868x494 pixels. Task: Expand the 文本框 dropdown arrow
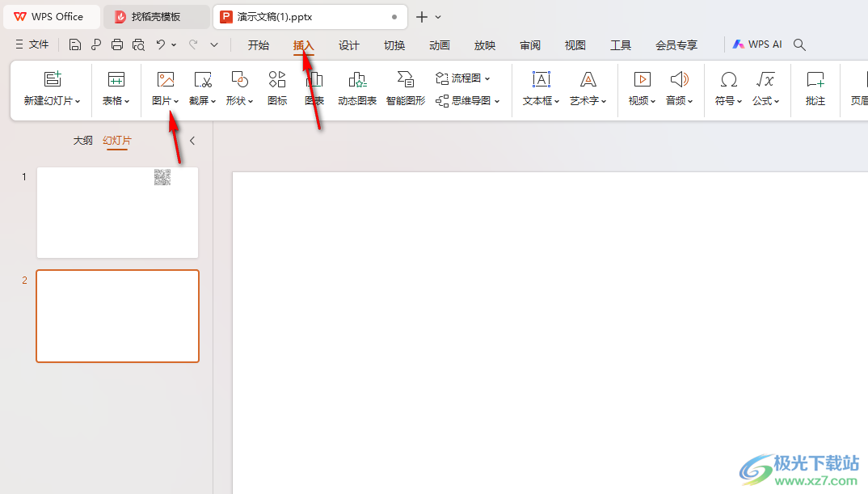(556, 101)
